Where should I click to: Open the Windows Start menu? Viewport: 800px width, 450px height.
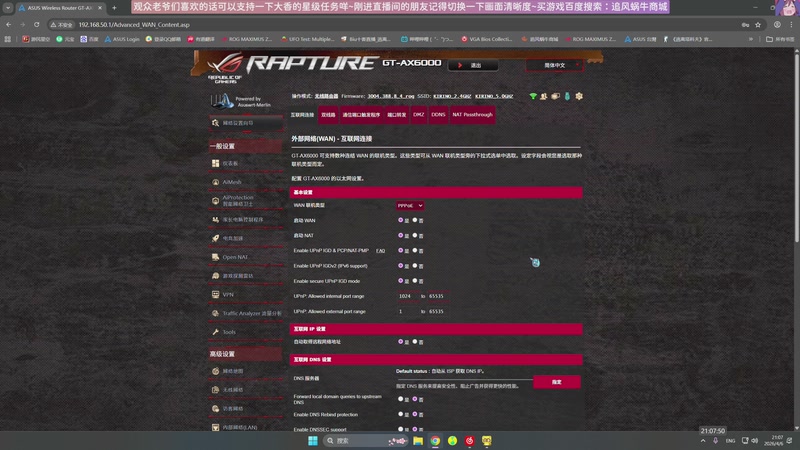point(313,441)
